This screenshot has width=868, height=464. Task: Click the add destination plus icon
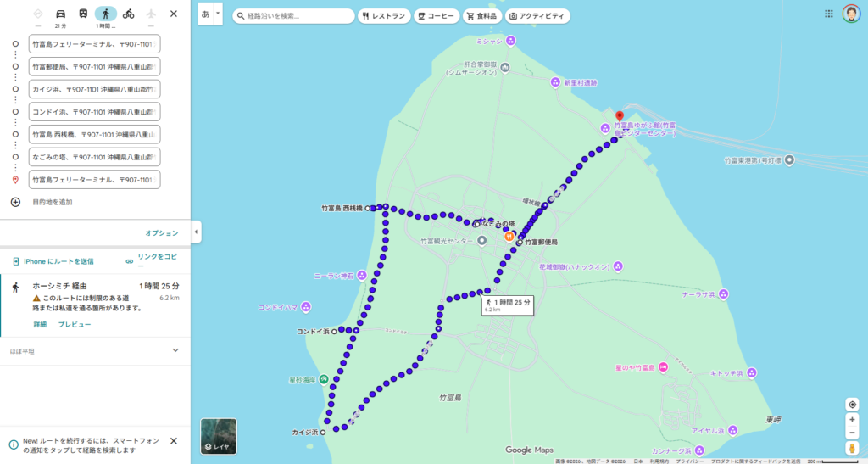click(x=15, y=202)
